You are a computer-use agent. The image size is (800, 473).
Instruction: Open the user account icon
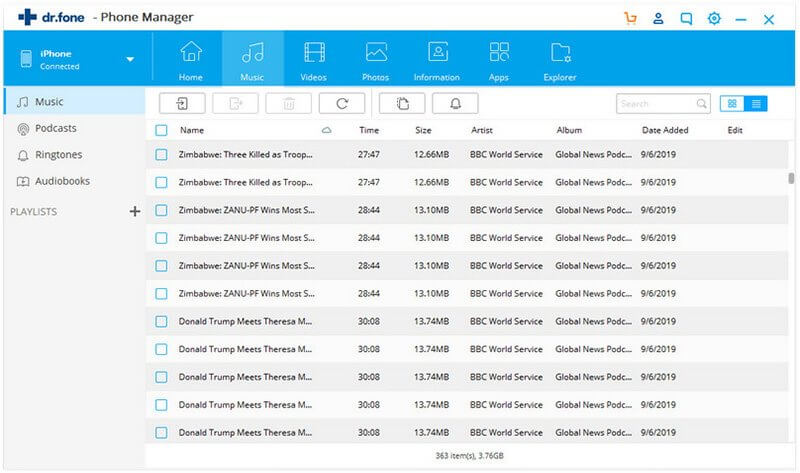pos(658,19)
